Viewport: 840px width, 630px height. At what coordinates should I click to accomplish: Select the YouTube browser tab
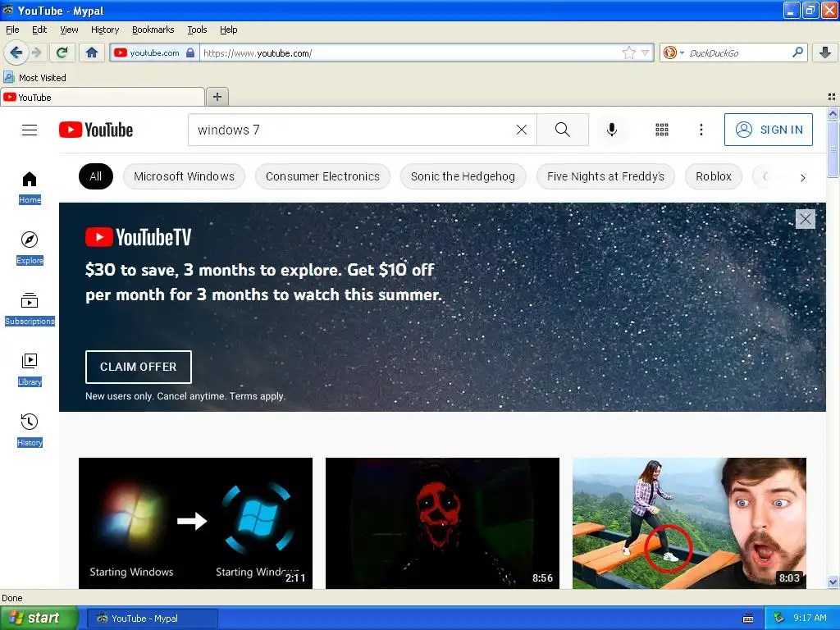103,98
